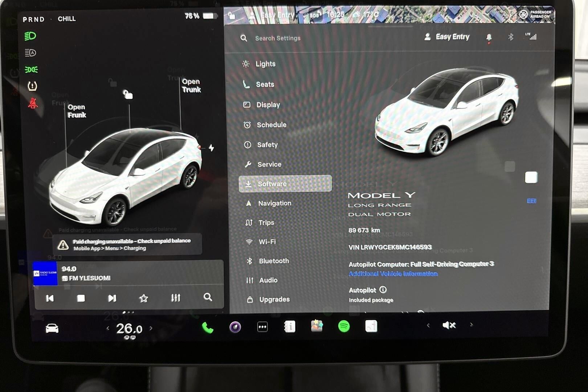588x392 pixels.
Task: Open Easy Entry driver profile menu
Action: [x=447, y=37]
